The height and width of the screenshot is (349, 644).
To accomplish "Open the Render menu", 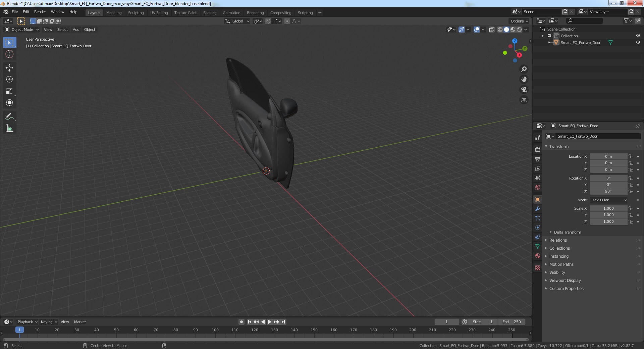I will pyautogui.click(x=40, y=12).
